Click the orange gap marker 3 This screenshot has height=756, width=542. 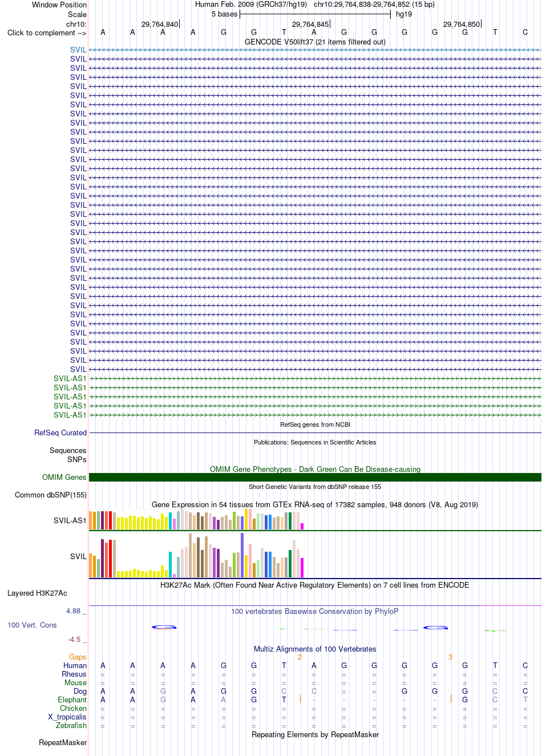coord(450,657)
